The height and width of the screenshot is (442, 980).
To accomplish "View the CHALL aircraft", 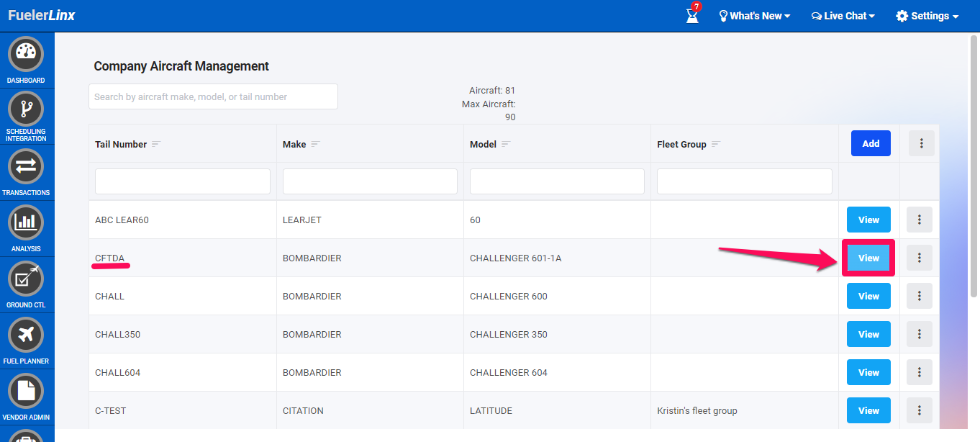I will coord(868,296).
